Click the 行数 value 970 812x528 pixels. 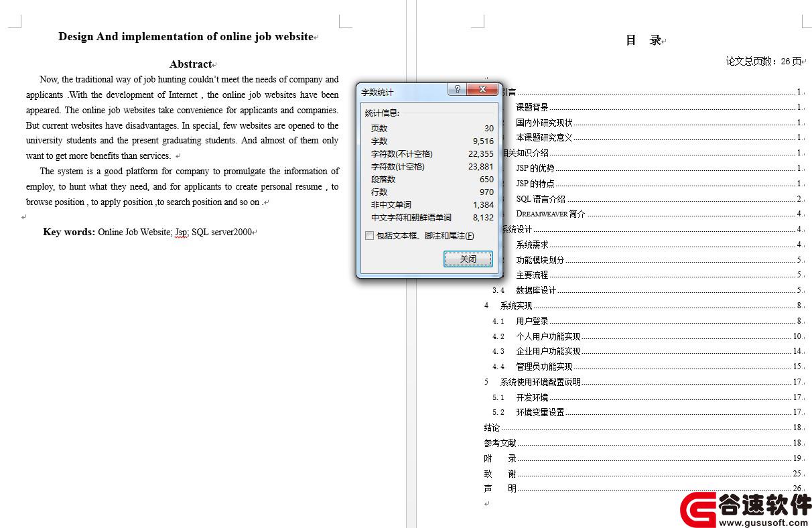[486, 192]
